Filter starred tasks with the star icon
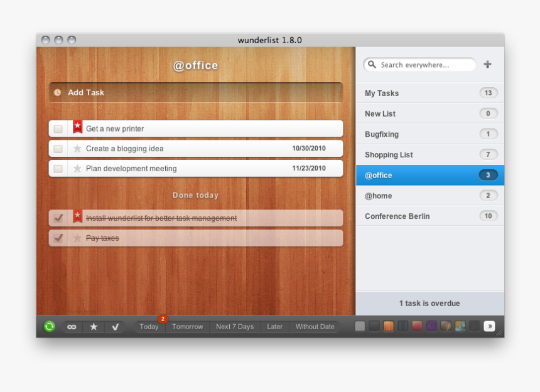The image size is (540, 392). tap(94, 327)
